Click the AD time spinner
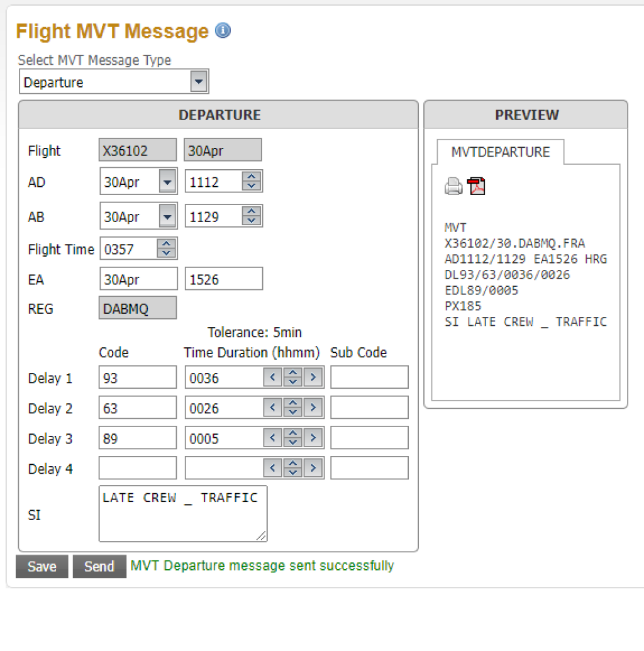The height and width of the screenshot is (651, 644). pyautogui.click(x=252, y=182)
